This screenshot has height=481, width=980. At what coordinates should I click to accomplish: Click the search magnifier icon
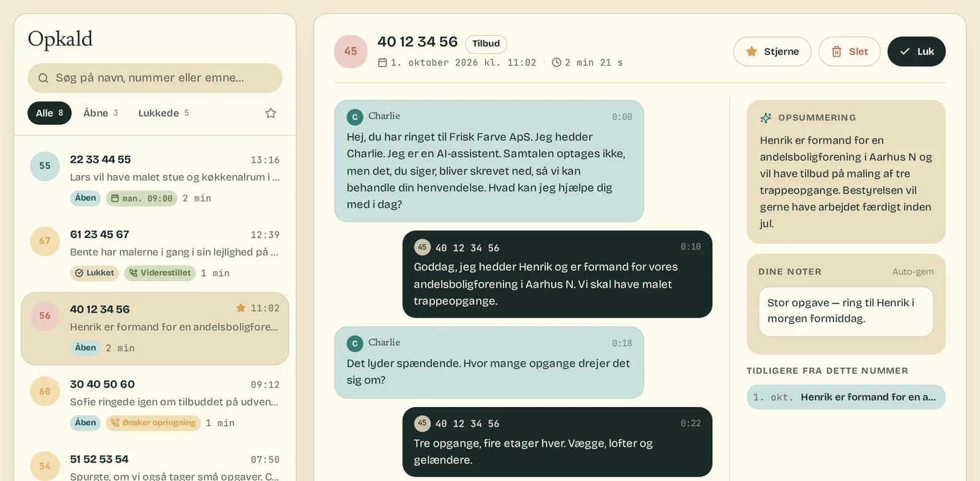[43, 78]
